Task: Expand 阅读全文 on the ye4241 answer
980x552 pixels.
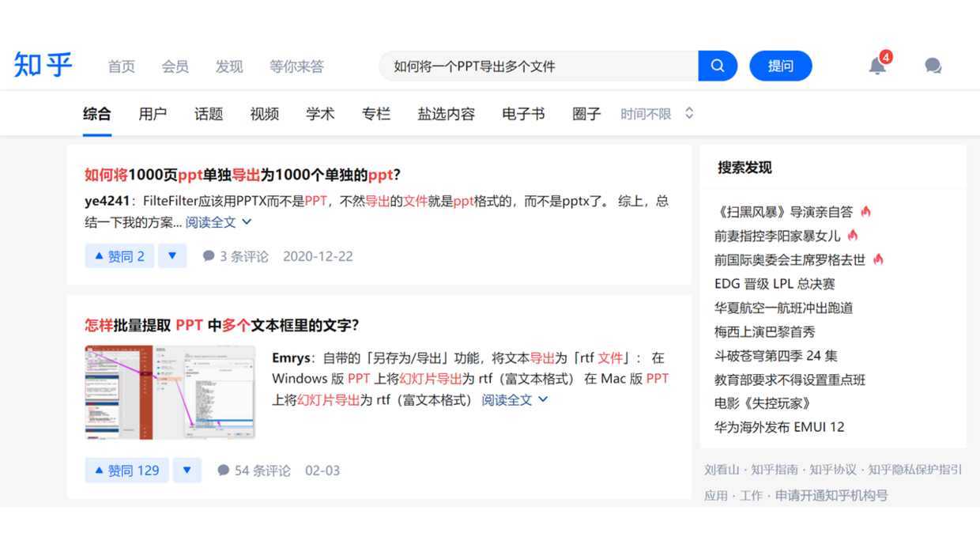Action: 218,222
